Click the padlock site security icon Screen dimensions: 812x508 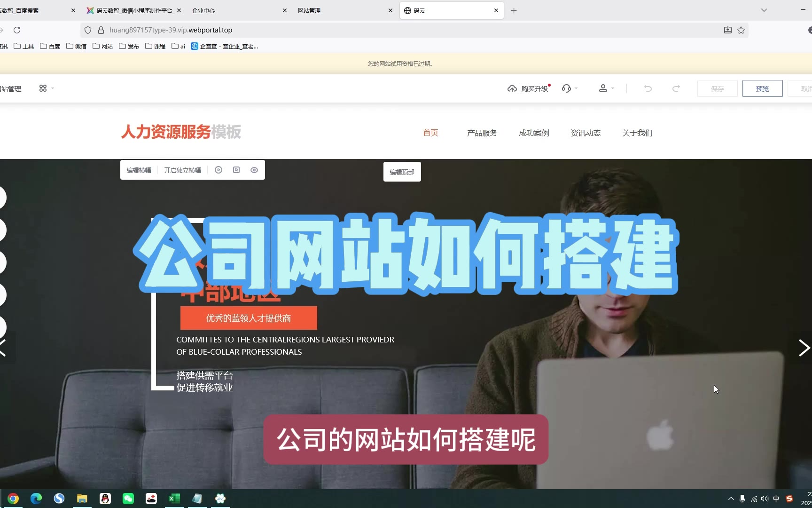pos(101,30)
